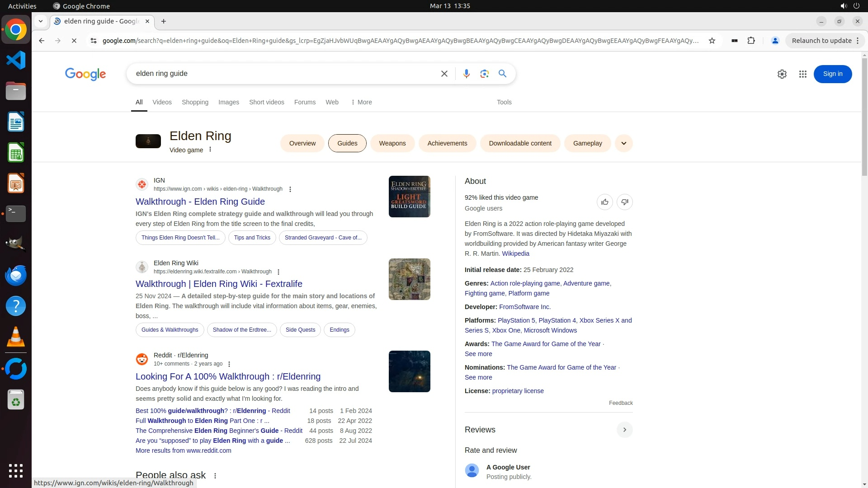Open the Google apps grid

tap(802, 74)
